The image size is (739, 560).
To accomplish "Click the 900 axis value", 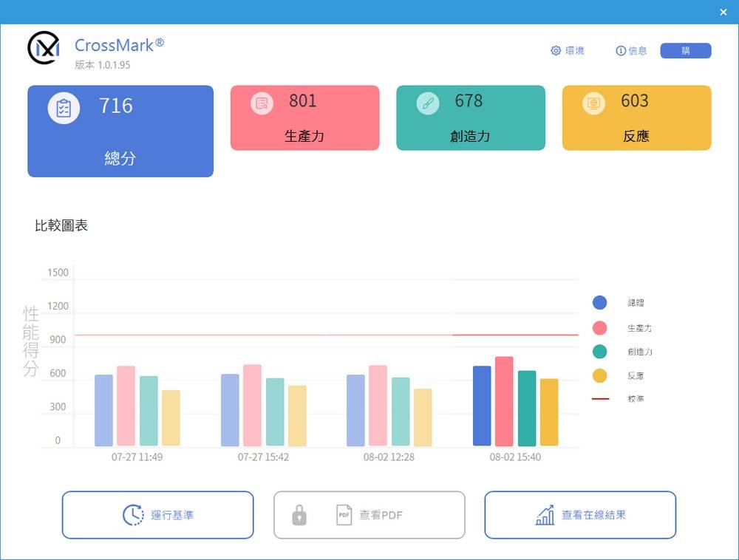I will point(58,340).
